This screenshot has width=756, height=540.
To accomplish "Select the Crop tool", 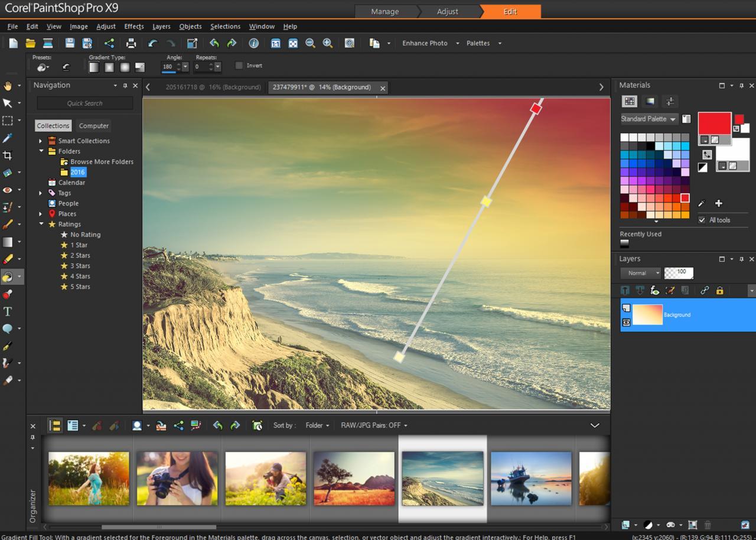I will [x=9, y=155].
